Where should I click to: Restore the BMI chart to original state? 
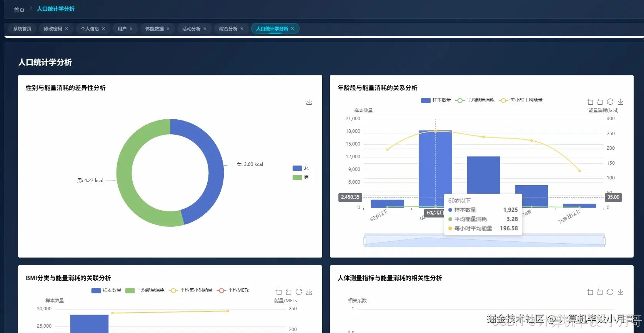(x=299, y=292)
